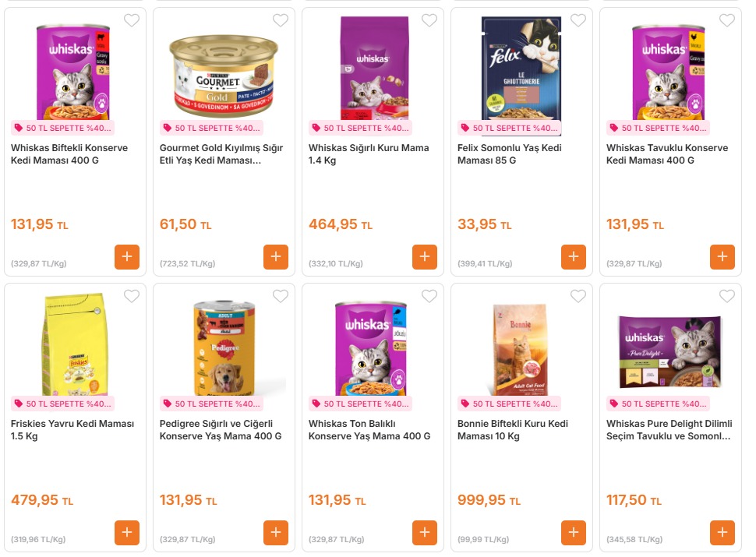Toggle favorite heart on Felix Somonlu
Screen dimensions: 756x557
[x=578, y=21]
